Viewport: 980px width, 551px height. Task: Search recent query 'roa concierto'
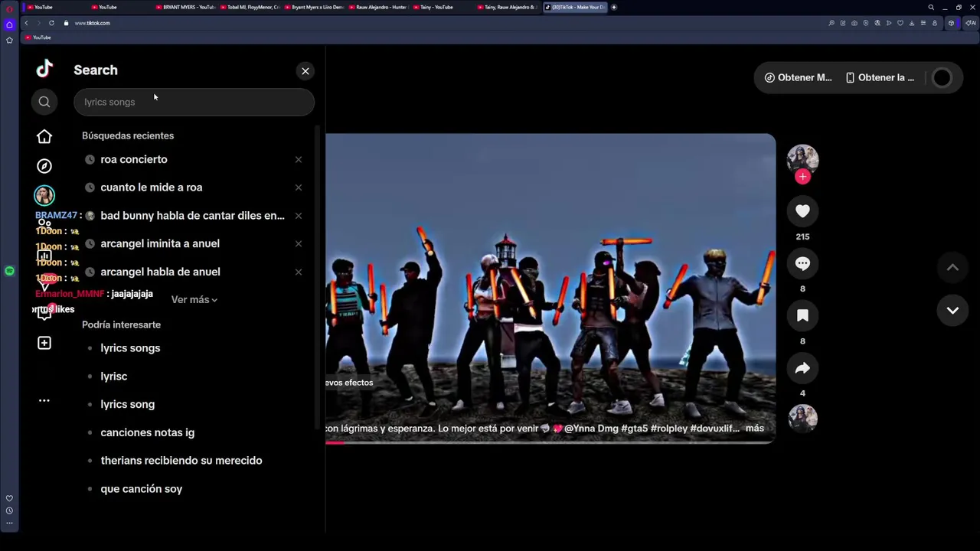[134, 159]
